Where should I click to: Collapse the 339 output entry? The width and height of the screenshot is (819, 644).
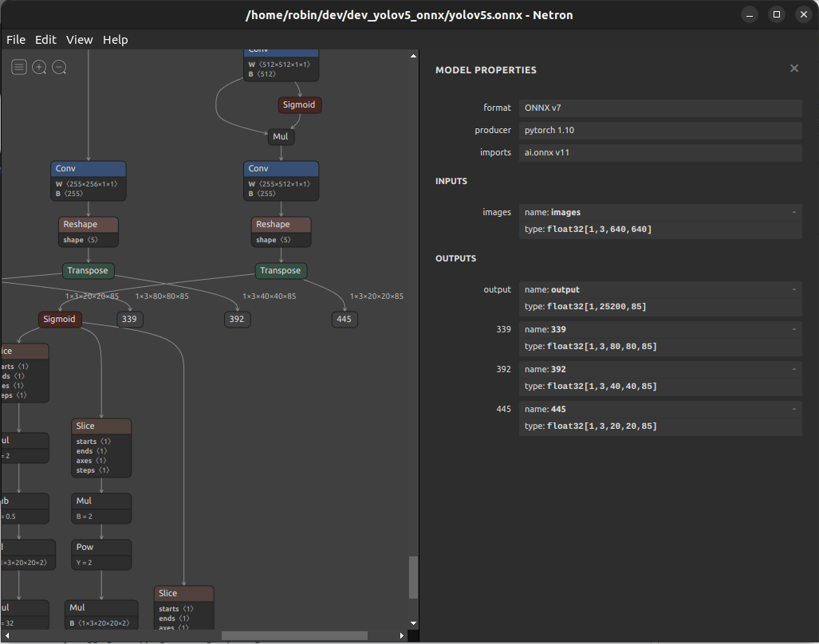coord(794,329)
